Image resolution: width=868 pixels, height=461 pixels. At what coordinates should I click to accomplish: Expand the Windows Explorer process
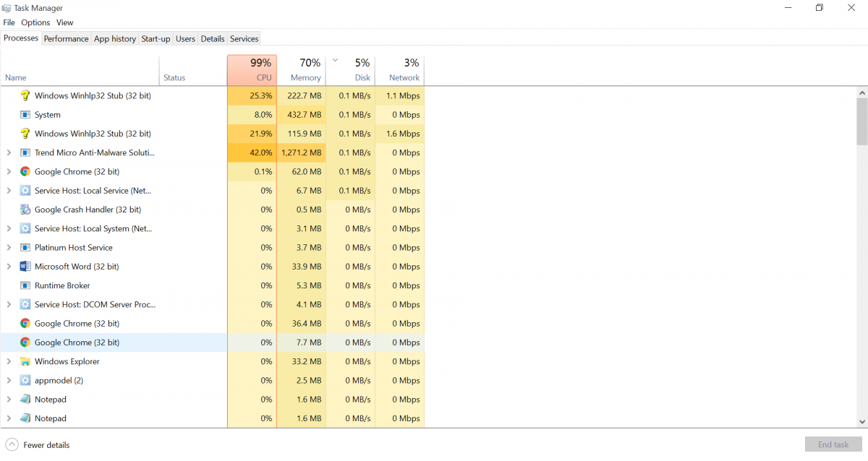click(x=9, y=361)
